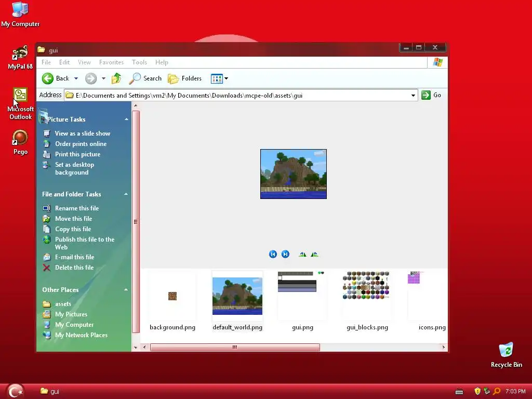Open the assets folder in Other Places

click(63, 304)
